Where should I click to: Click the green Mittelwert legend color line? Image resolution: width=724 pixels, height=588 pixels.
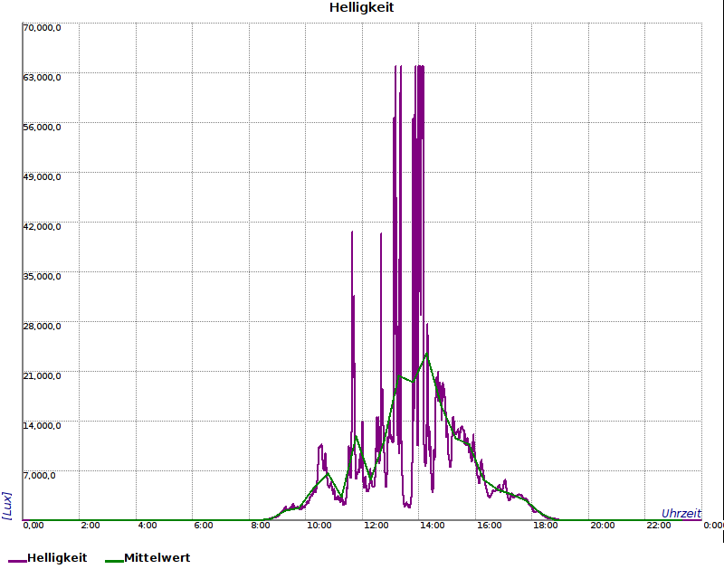click(x=115, y=561)
